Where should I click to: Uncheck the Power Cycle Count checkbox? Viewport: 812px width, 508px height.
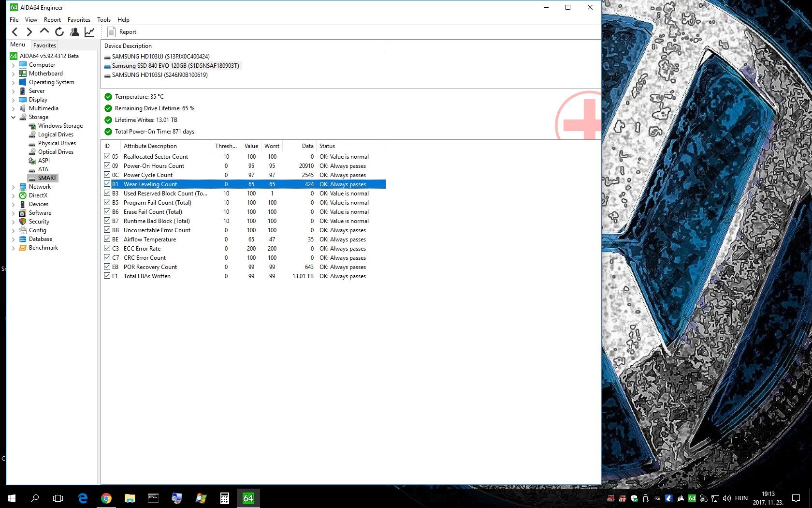tap(107, 175)
